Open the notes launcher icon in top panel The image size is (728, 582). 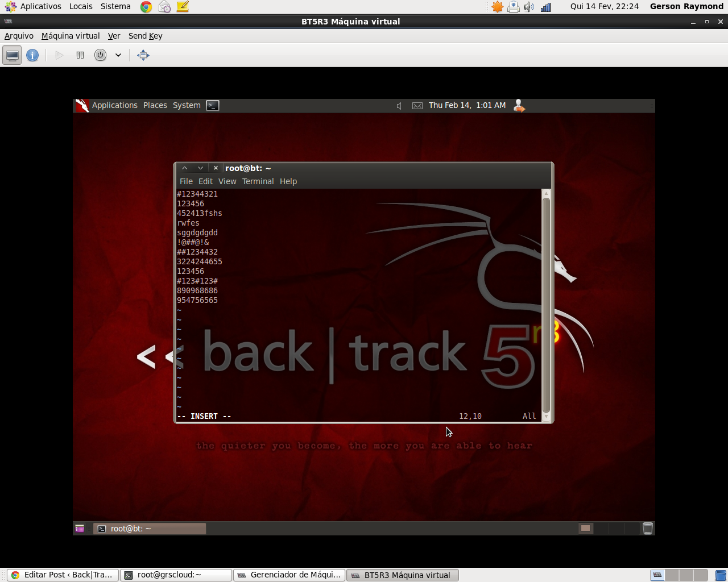[183, 7]
